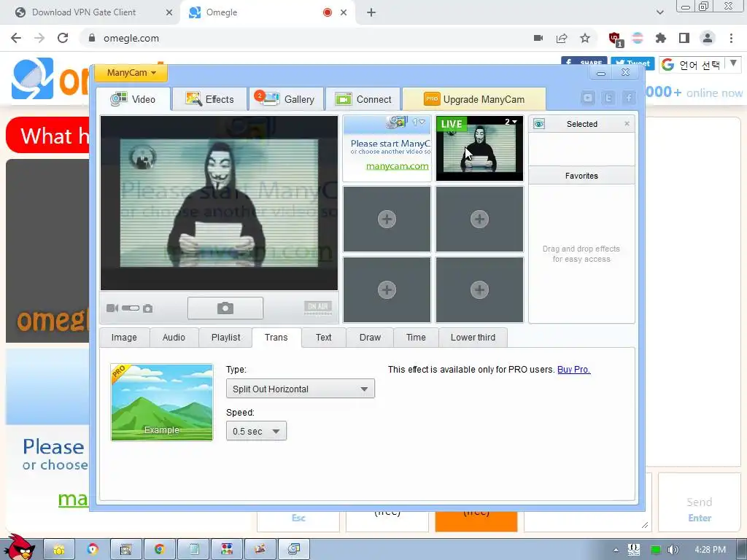Click the ON AIR indicator
747x560 pixels.
pyautogui.click(x=318, y=307)
